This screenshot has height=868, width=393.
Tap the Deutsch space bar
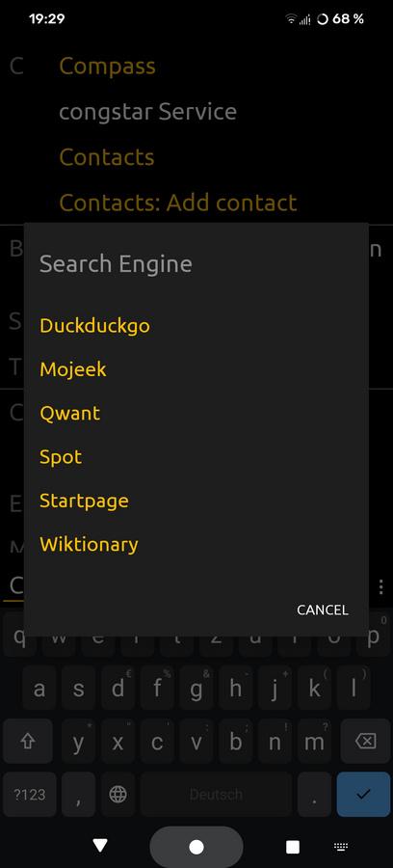point(216,795)
